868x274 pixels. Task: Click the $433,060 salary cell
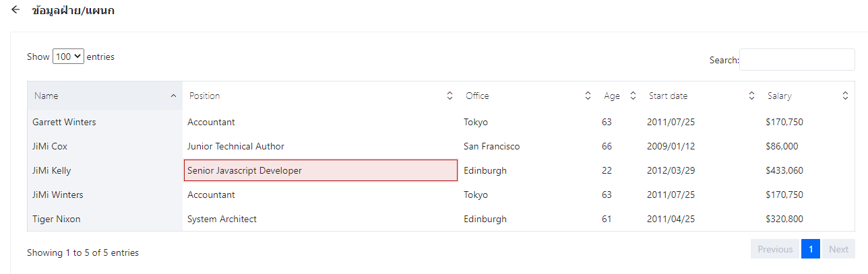tap(784, 171)
